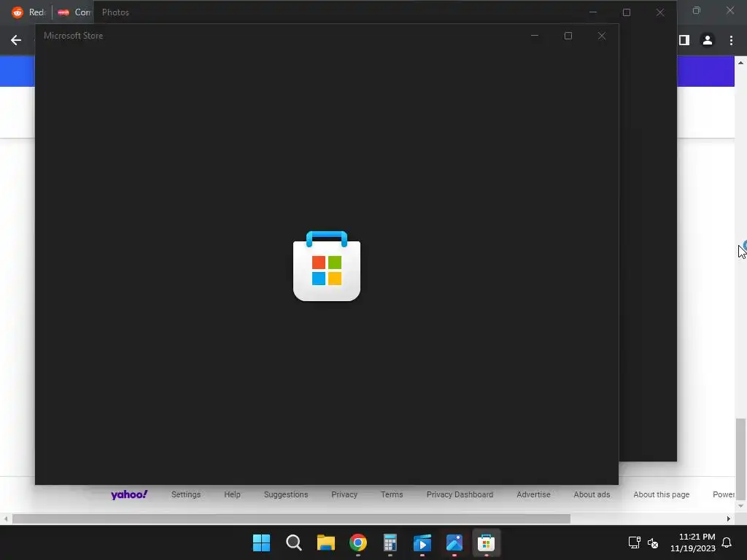Close the Microsoft Store window

coord(602,36)
